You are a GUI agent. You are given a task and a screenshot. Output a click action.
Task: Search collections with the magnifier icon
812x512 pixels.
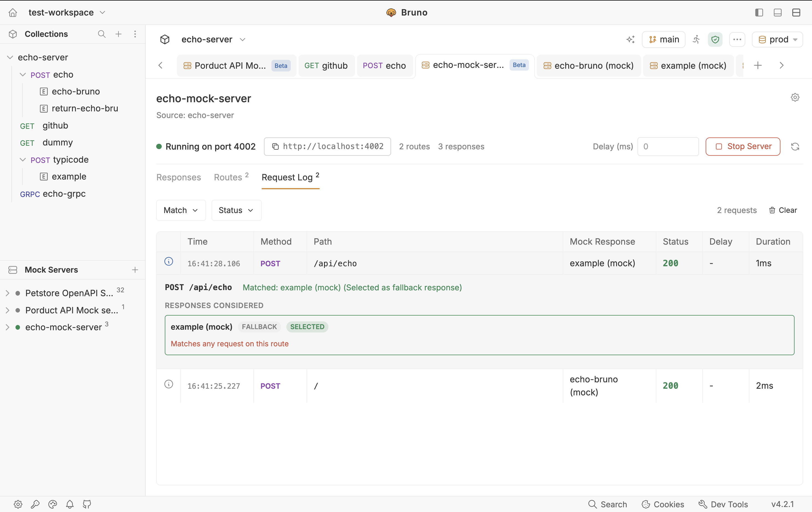pos(101,34)
